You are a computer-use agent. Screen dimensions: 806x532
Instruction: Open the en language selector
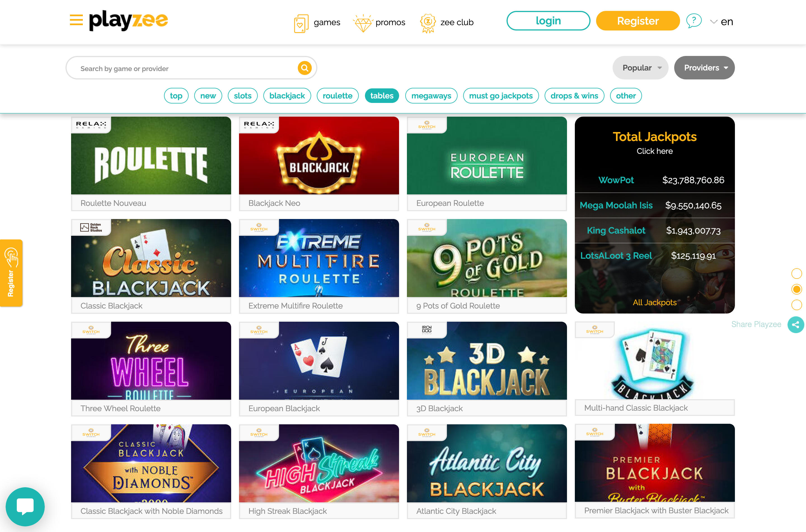click(x=721, y=22)
